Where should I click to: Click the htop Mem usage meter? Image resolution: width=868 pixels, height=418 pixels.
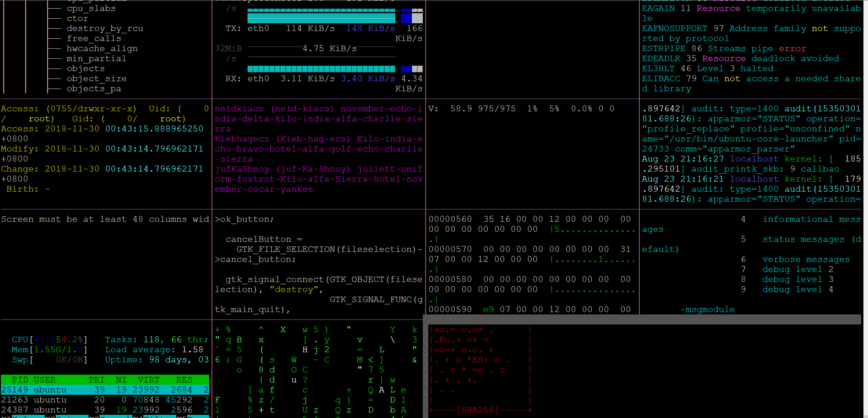[x=50, y=350]
